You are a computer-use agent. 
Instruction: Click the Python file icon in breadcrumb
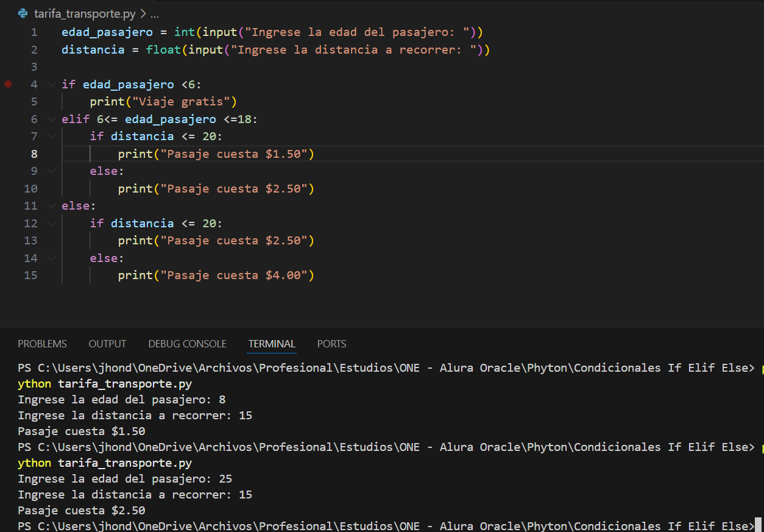(23, 13)
